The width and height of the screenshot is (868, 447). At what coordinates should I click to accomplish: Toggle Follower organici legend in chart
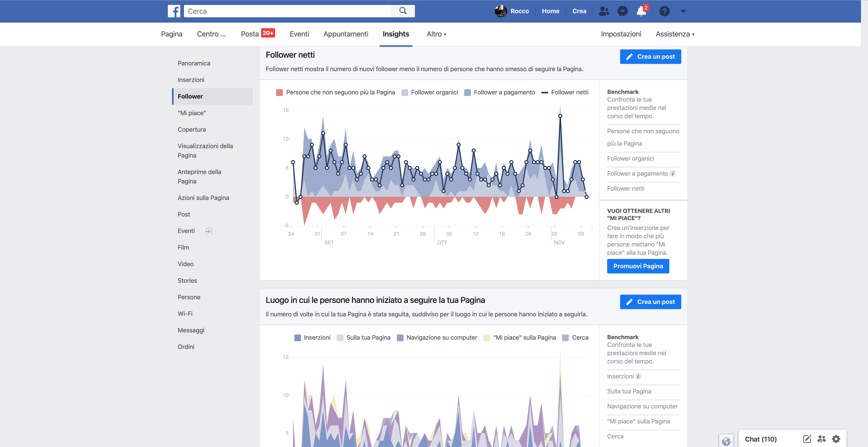(x=430, y=92)
